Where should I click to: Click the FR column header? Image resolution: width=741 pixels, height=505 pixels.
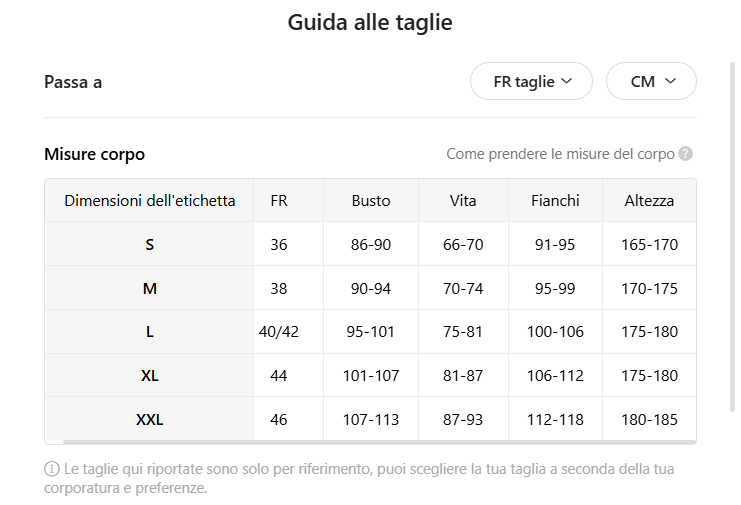[279, 200]
